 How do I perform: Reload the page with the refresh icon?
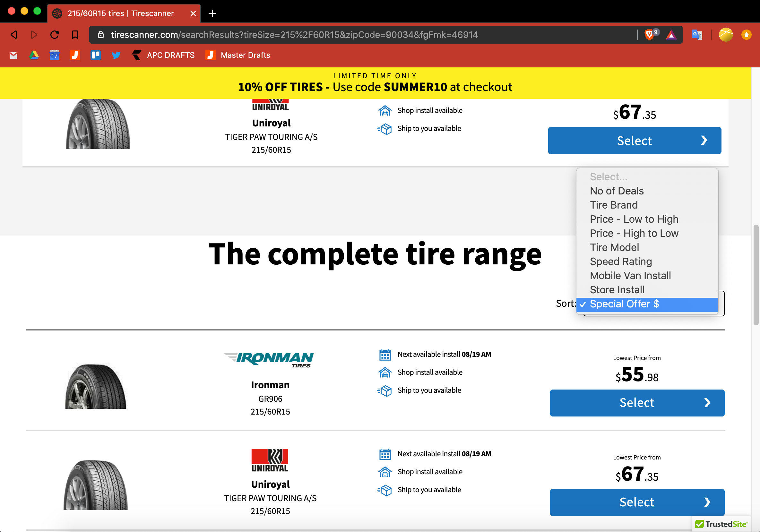(x=55, y=34)
